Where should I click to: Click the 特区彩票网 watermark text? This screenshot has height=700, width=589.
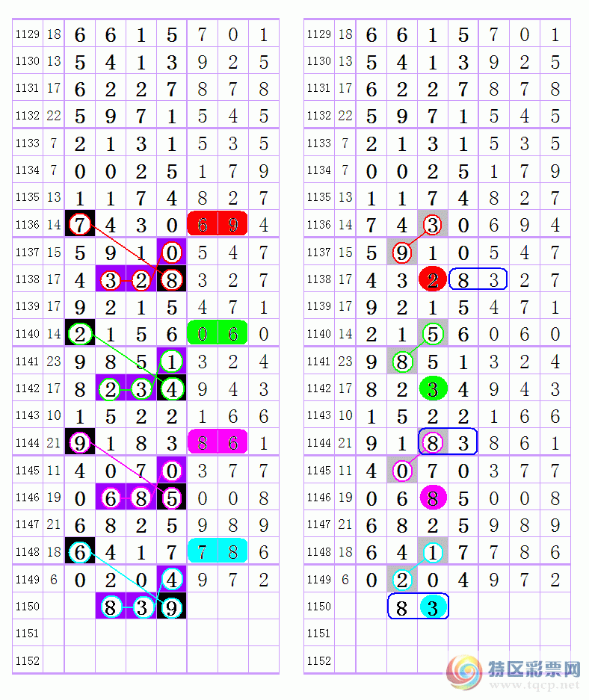534,666
